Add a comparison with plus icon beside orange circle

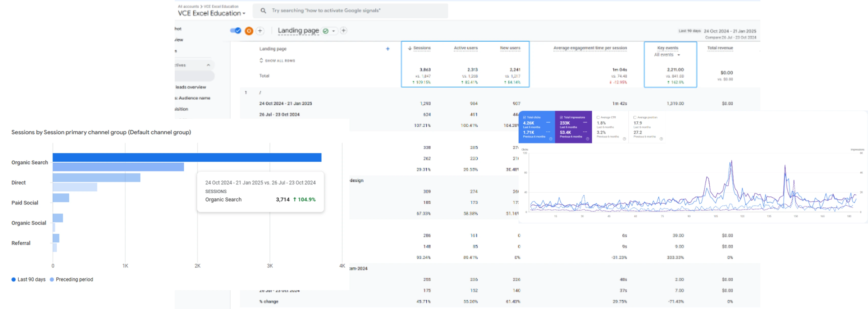[x=260, y=31]
